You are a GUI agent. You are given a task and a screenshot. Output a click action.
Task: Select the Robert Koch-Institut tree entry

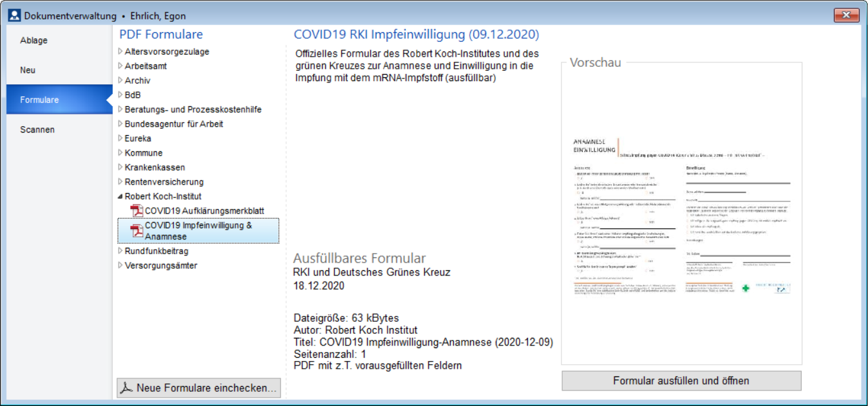tap(163, 196)
